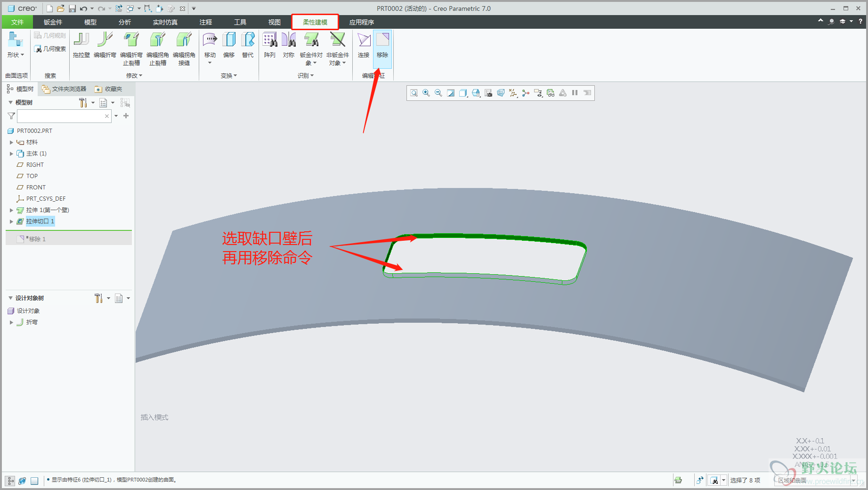The width and height of the screenshot is (868, 490).
Task: Click the view manager icon with camera
Action: 488,93
